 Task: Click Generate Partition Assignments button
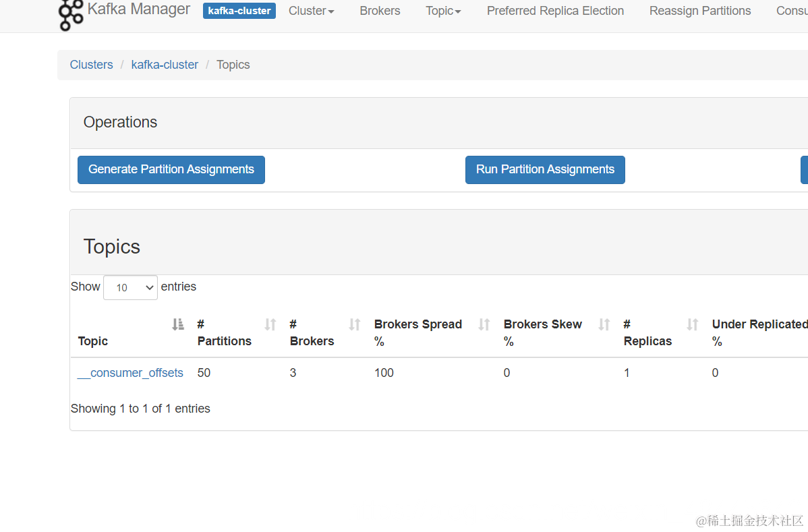171,170
